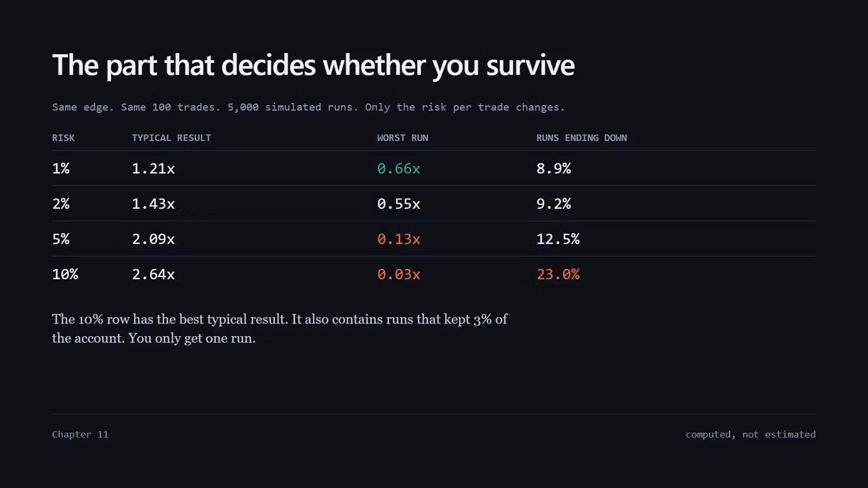
Task: Select the 8.9% runs ending down value
Action: click(554, 169)
